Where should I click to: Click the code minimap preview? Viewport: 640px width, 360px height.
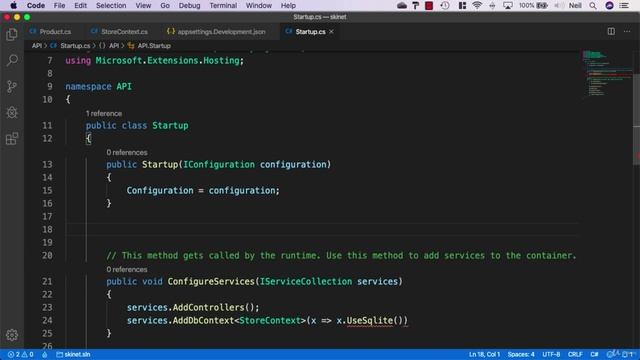coord(606,73)
